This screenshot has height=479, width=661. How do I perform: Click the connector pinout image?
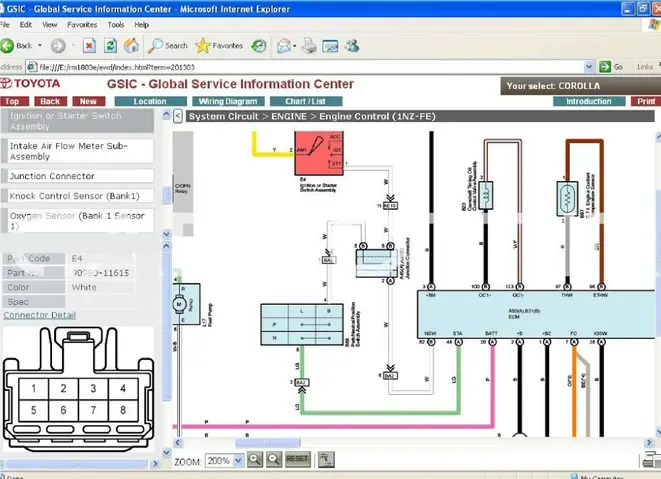(78, 390)
